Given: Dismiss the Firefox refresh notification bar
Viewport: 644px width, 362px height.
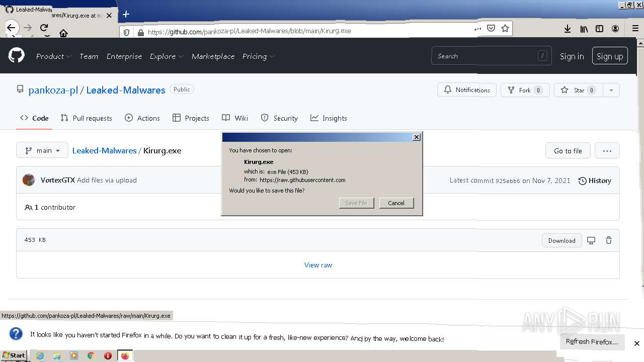Looking at the screenshot, I should [636, 343].
